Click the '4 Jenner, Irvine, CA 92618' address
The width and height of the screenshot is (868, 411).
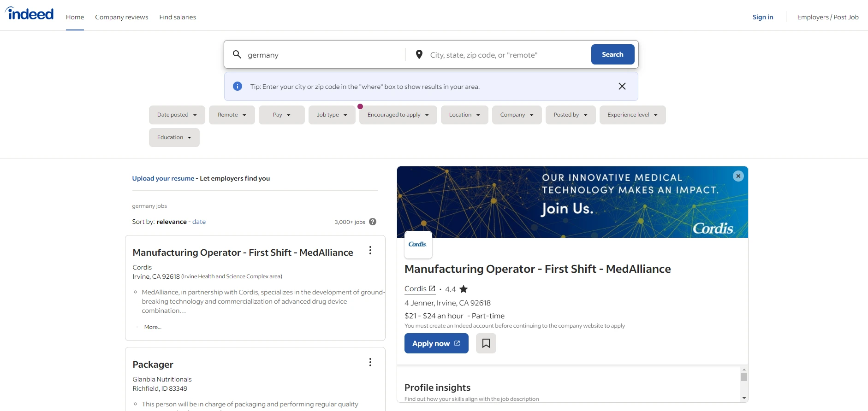tap(447, 303)
